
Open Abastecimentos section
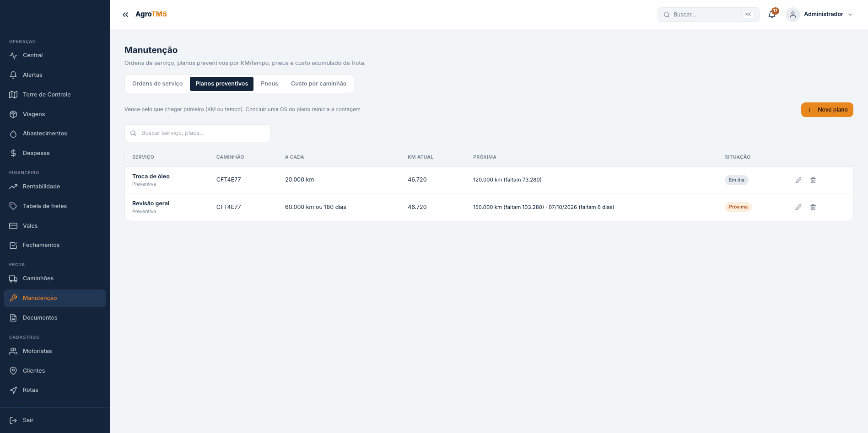(x=55, y=134)
